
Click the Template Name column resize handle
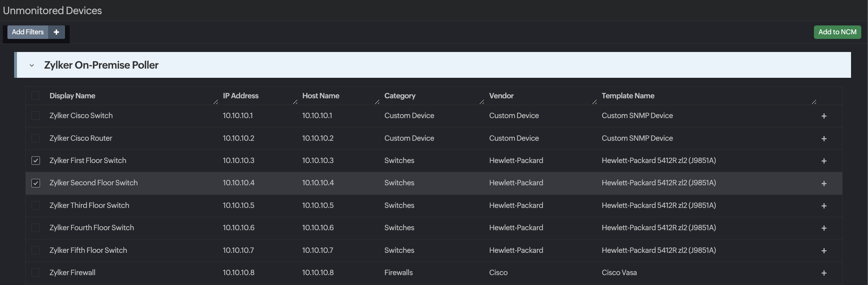point(814,102)
